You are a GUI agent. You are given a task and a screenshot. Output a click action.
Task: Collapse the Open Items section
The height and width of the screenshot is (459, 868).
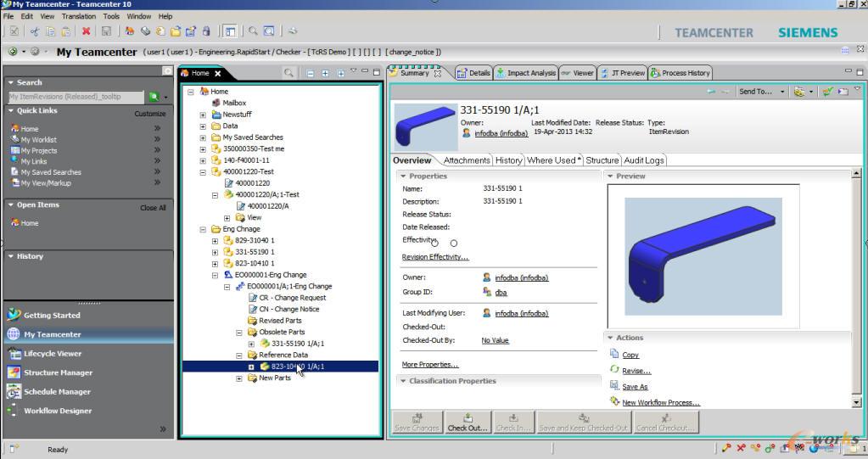pyautogui.click(x=10, y=204)
